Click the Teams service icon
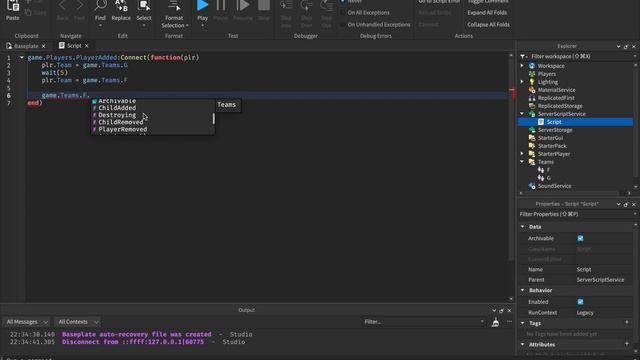This screenshot has width=640, height=360. pos(532,162)
